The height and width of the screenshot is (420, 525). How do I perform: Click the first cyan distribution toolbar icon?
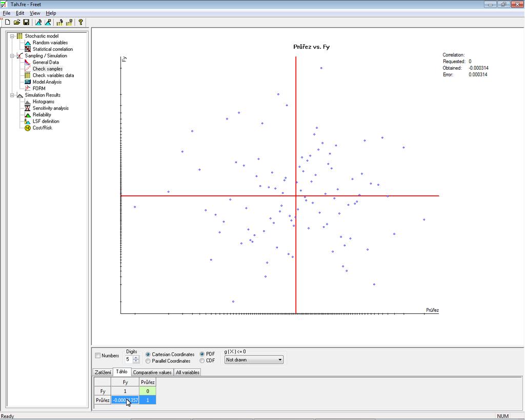[38, 23]
